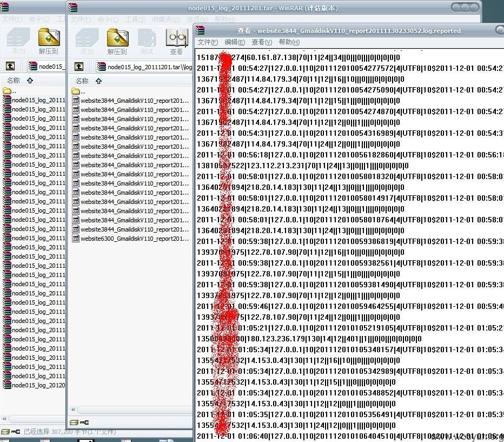
Task: Open the node015_ path combo box in the leftmost window
Action: pos(47,67)
